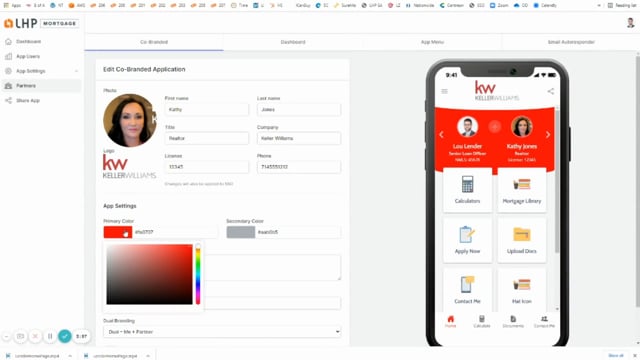Click the Company field with Keller Williams

(x=299, y=138)
